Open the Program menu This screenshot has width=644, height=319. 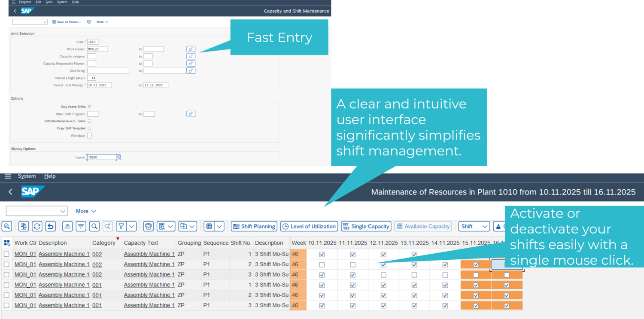tap(25, 2)
